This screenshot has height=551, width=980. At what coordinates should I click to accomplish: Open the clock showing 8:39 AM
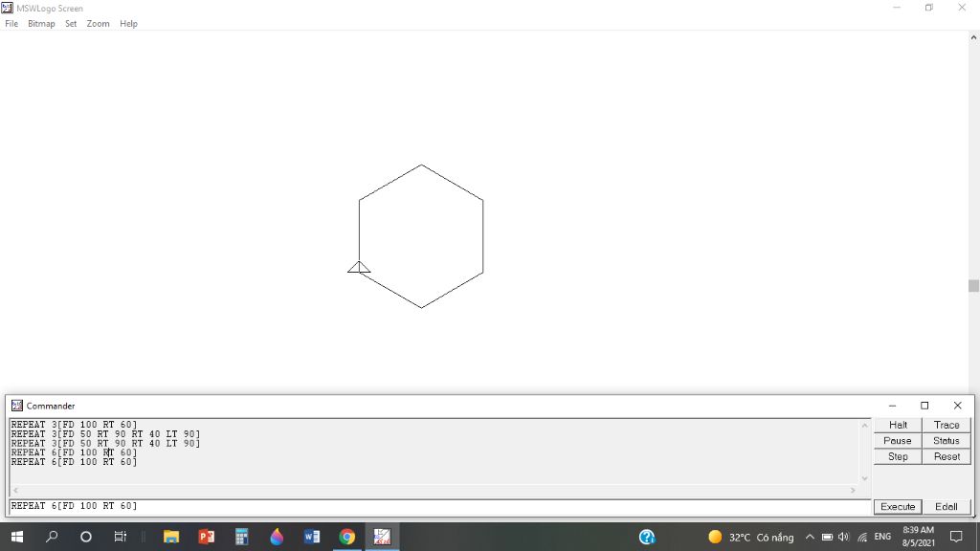[918, 537]
